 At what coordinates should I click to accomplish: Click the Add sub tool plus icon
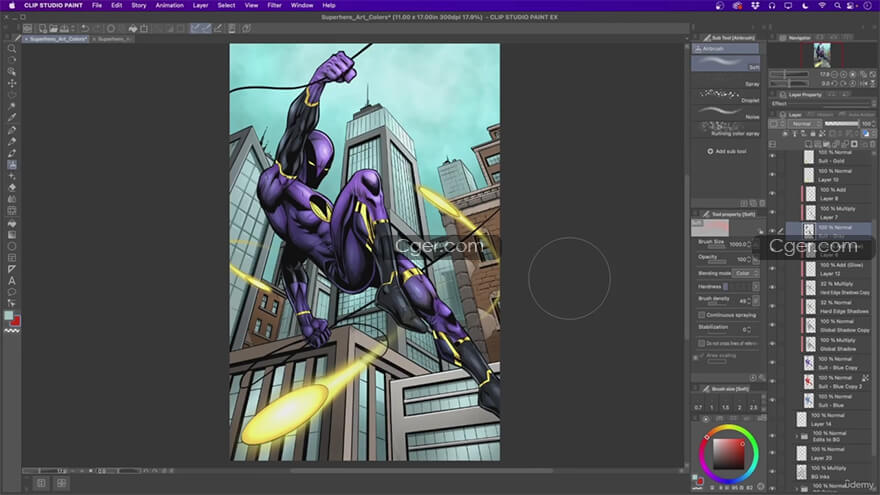click(x=710, y=152)
